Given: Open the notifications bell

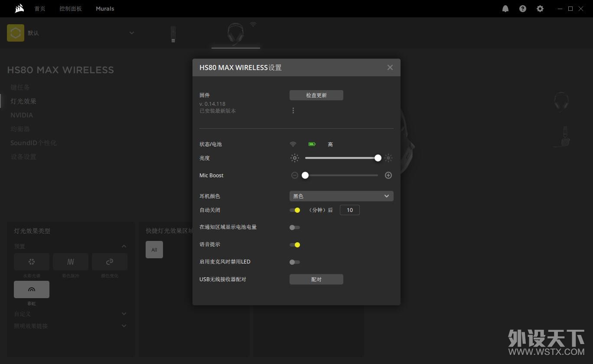Looking at the screenshot, I should (x=505, y=9).
